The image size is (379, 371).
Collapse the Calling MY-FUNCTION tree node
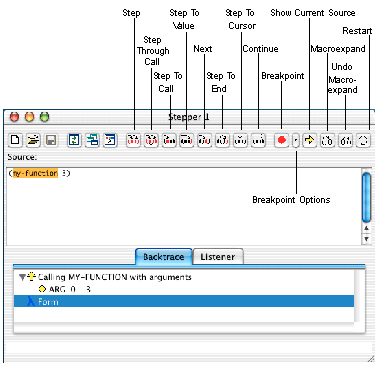coord(22,277)
